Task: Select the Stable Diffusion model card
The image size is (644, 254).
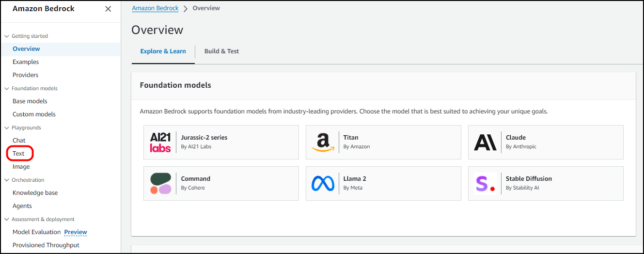Action: (x=546, y=183)
